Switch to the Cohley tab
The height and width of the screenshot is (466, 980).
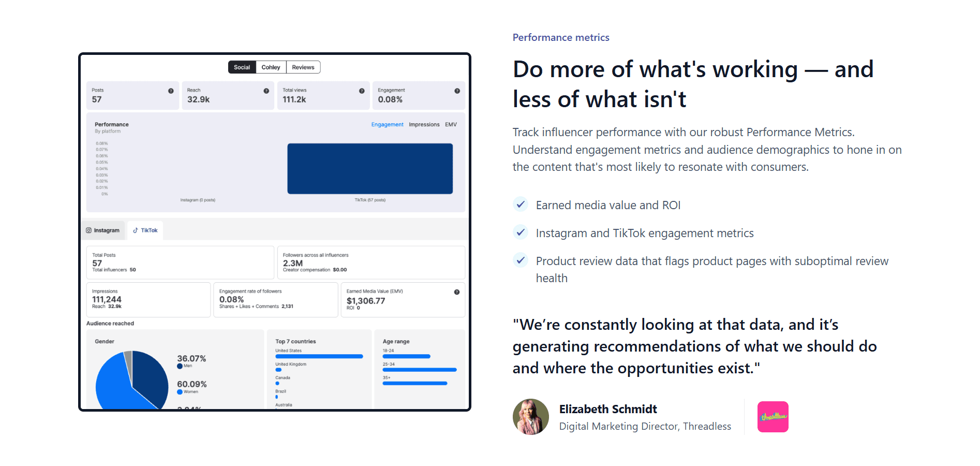point(271,67)
